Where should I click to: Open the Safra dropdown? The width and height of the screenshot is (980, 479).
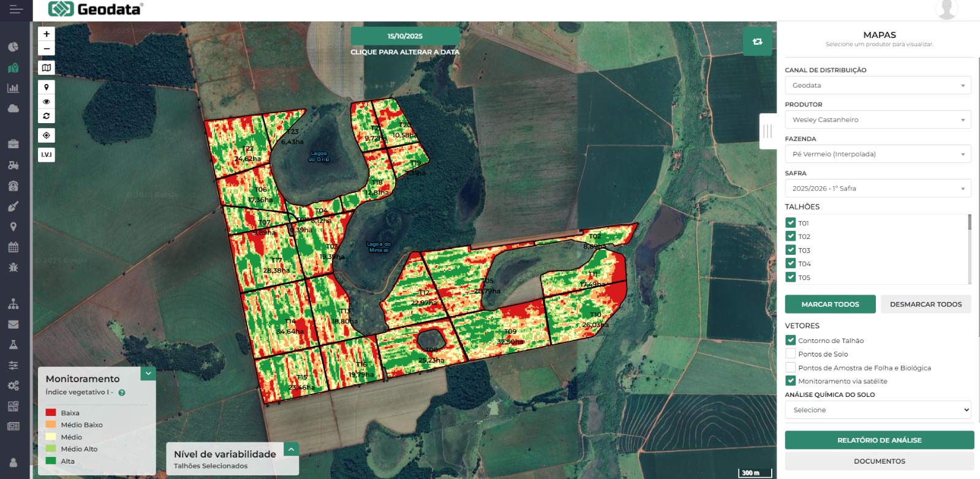click(879, 188)
